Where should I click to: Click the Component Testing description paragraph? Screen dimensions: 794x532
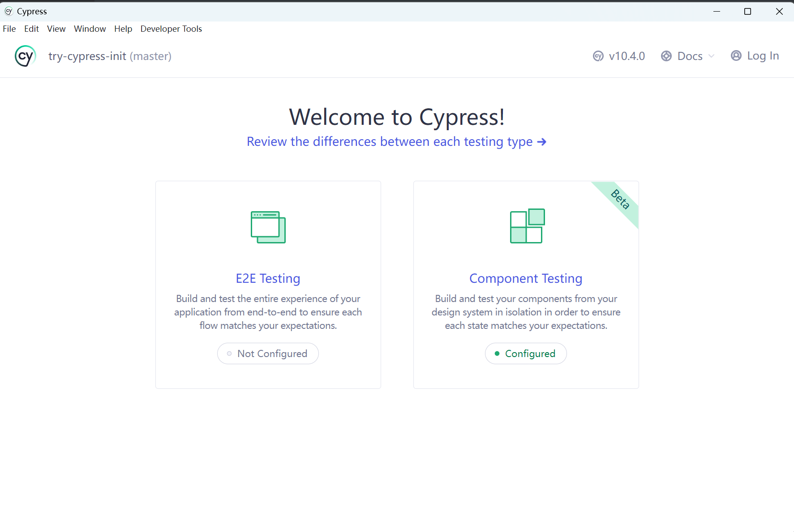(x=526, y=312)
